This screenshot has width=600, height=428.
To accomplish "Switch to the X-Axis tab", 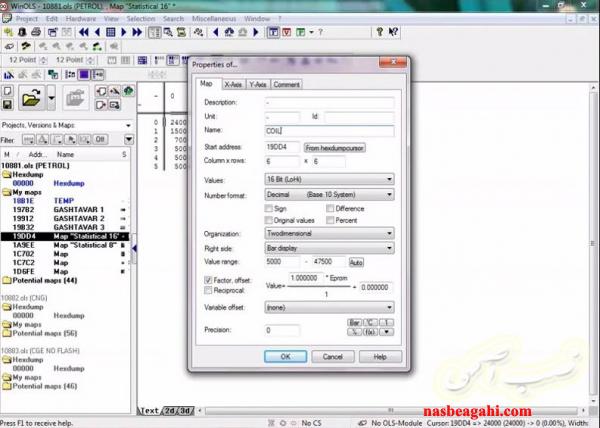I will click(233, 84).
